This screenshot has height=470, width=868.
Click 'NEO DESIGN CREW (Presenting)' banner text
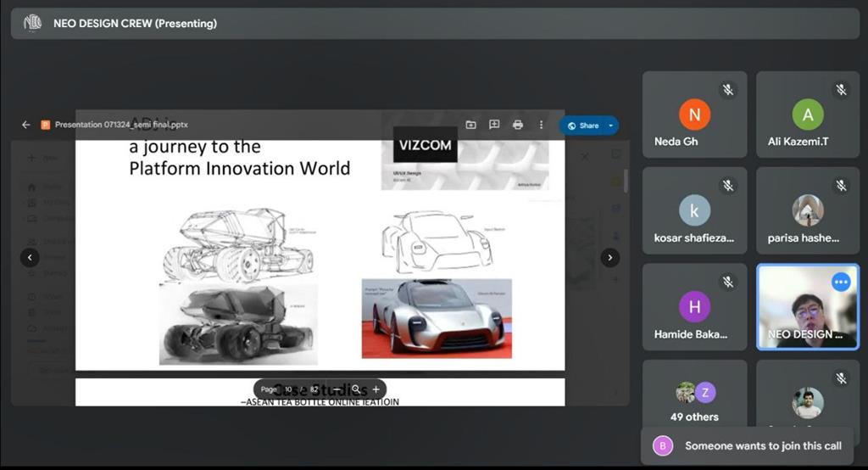(135, 23)
